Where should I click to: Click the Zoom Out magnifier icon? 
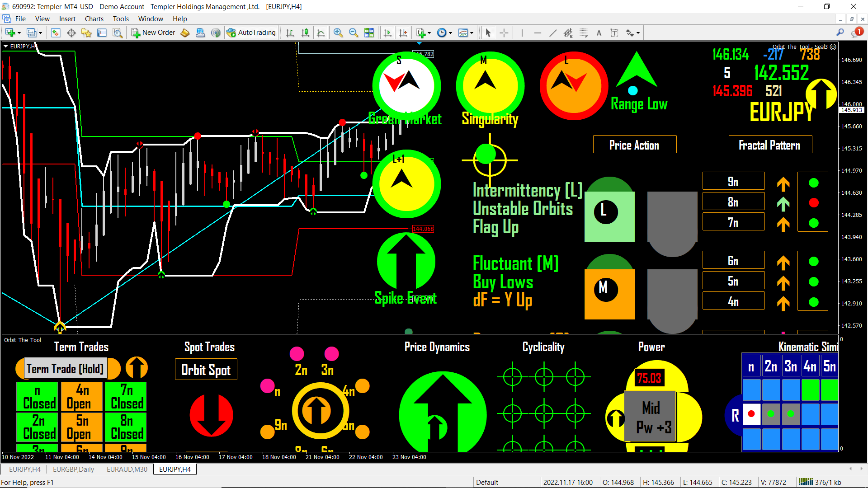tap(354, 33)
